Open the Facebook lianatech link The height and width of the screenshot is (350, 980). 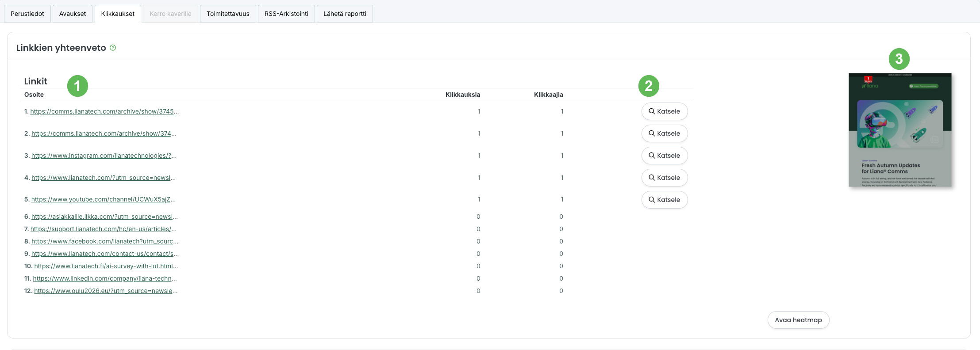click(x=105, y=241)
